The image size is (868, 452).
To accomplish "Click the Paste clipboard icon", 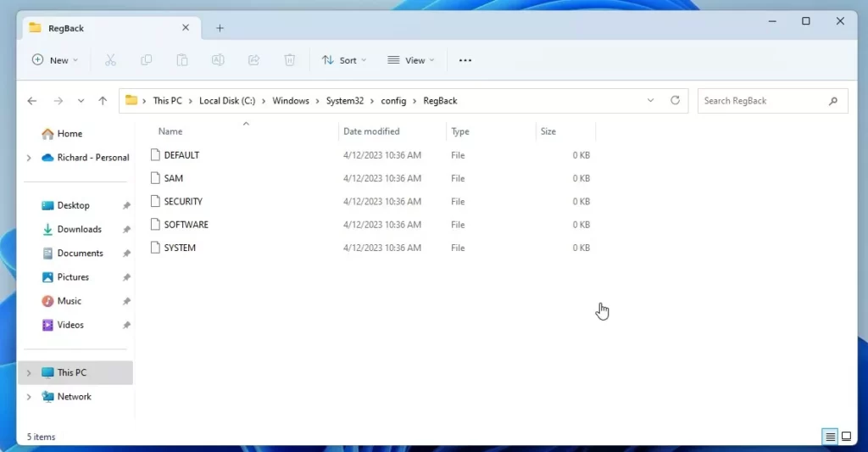I will (182, 60).
